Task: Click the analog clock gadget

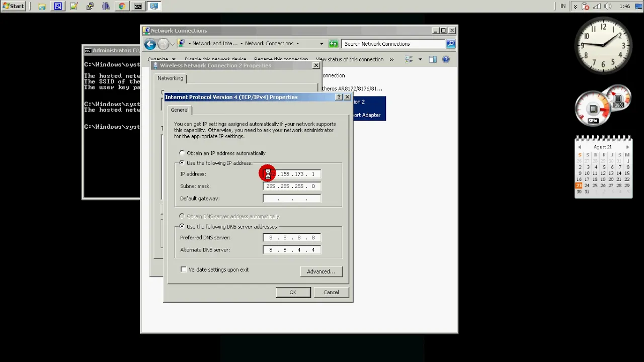Action: click(603, 45)
